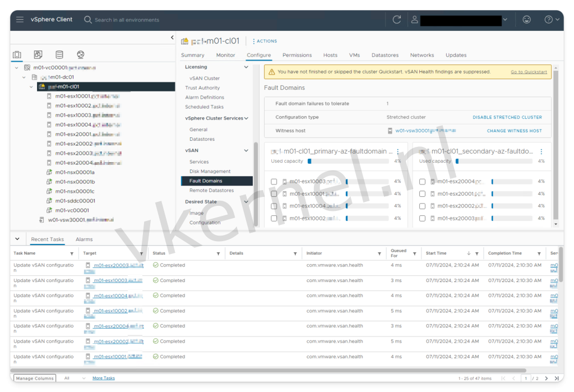
Task: Check the checkbox next to m01-esx10003
Action: click(x=274, y=181)
